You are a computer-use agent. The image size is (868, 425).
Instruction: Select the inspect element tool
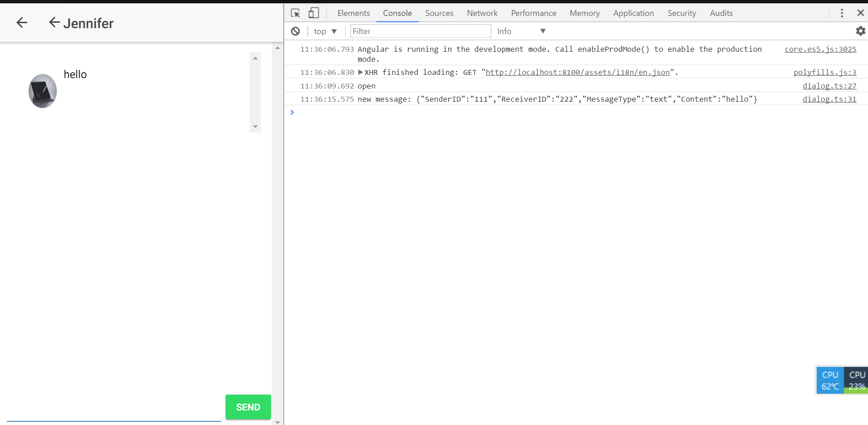point(295,13)
